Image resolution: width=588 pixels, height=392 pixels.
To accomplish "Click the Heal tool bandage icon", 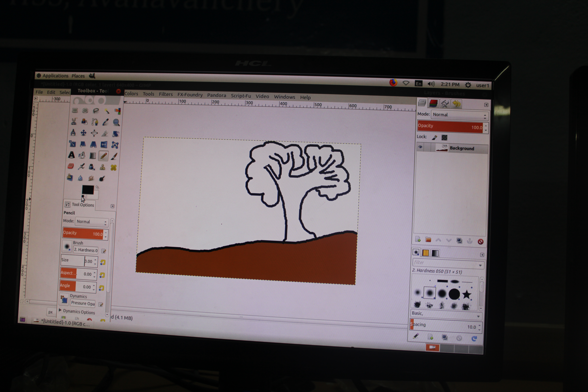I will point(113,167).
